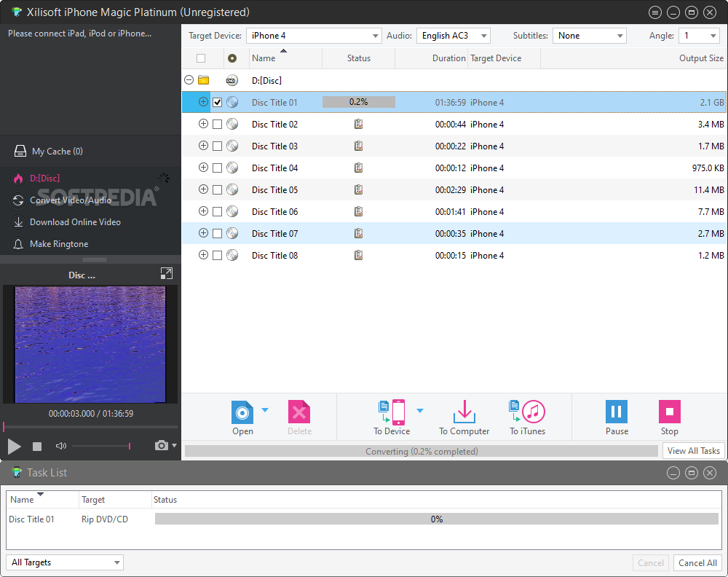Open the To Device dropdown arrow
Screen dimensions: 728x577
point(420,410)
